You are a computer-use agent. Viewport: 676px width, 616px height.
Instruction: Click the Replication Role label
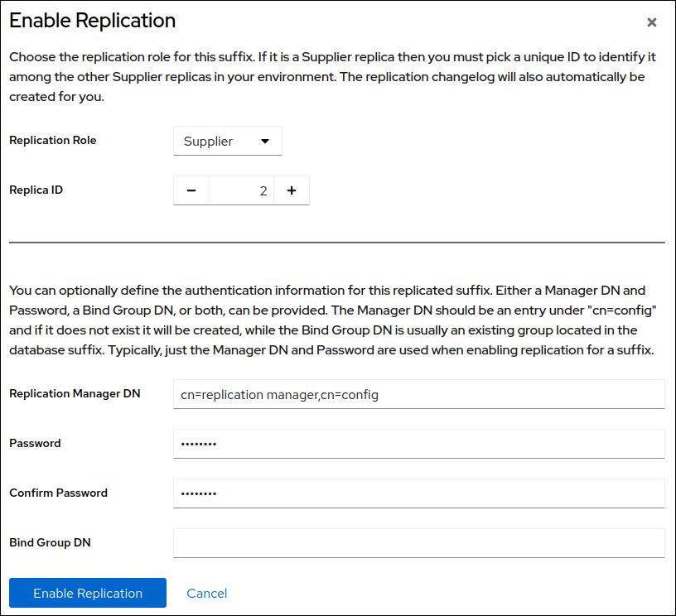coord(52,140)
